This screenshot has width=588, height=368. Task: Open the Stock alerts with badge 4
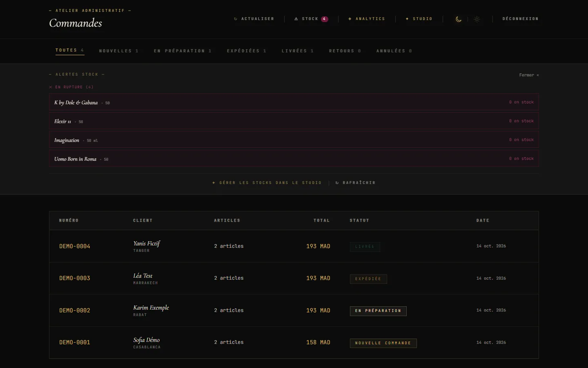click(311, 19)
